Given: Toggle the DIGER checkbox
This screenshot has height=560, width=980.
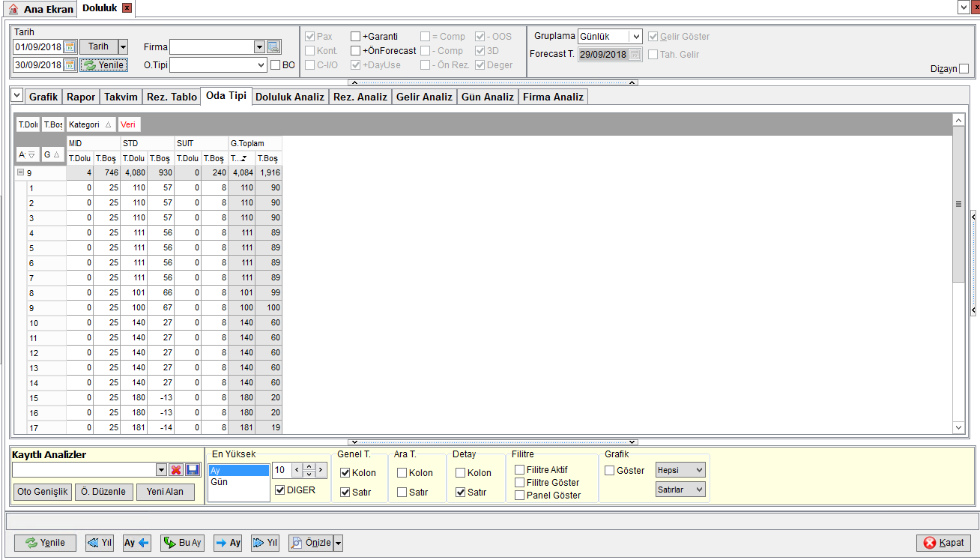Looking at the screenshot, I should pos(279,490).
